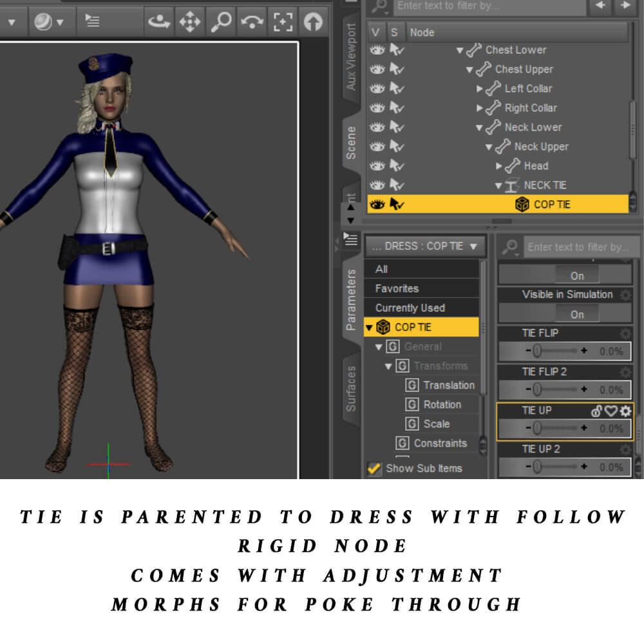Toggle visibility eye for Chest Upper
Image resolution: width=644 pixels, height=644 pixels.
pos(377,70)
